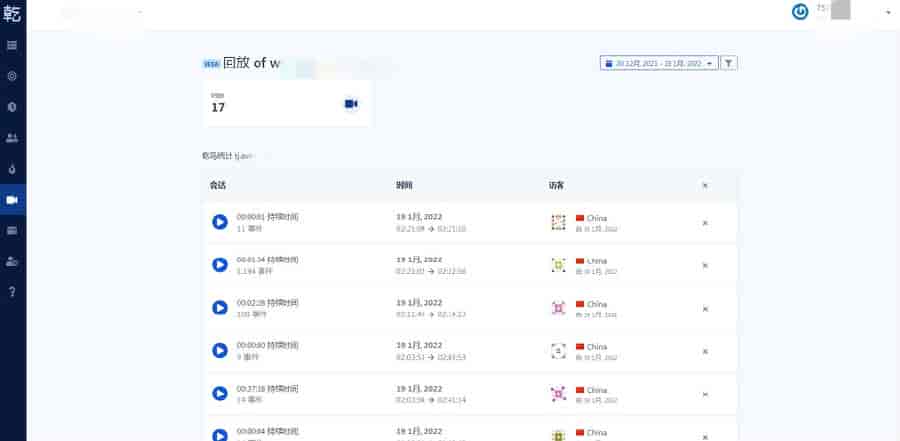Expand the user account menu arrow
Image resolution: width=900 pixels, height=441 pixels.
click(x=888, y=12)
